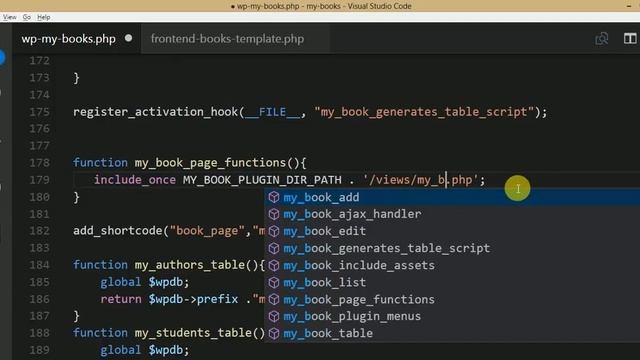Click the unsaved dot on wp-my-books.php tab
Viewport: 640px width, 360px height.
point(129,38)
